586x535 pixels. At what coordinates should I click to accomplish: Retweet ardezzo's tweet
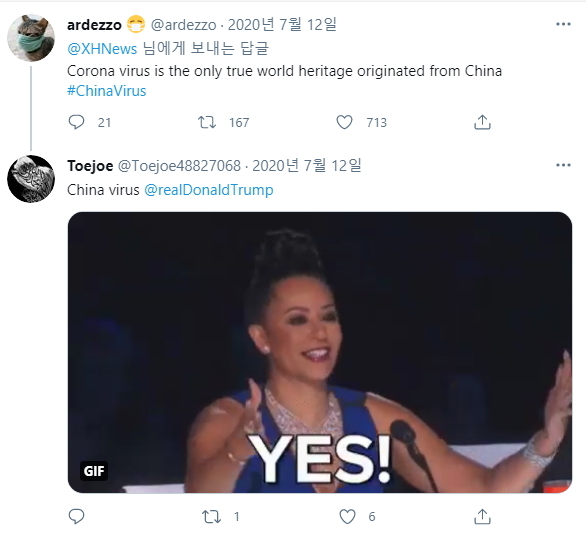click(207, 122)
